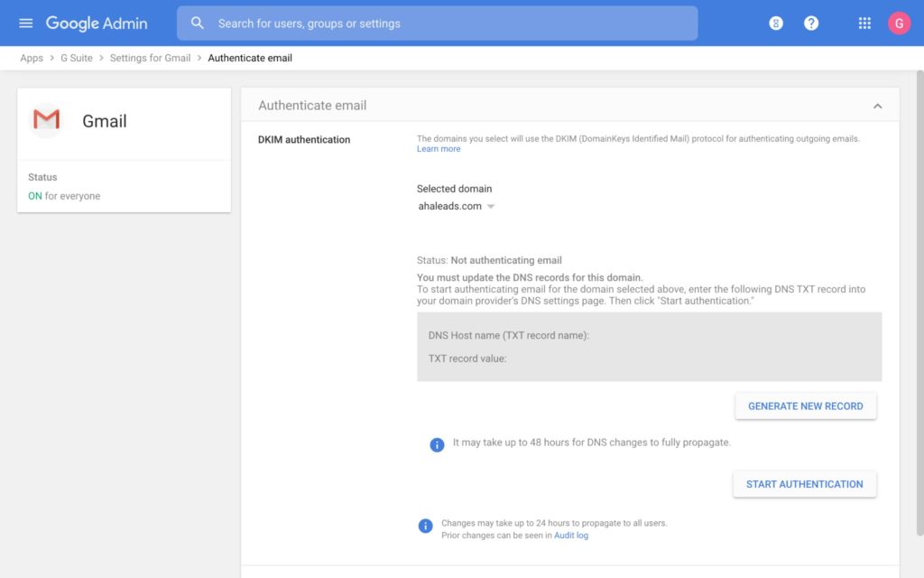Open the Learn more link about DKIM
The height and width of the screenshot is (578, 924).
pyautogui.click(x=439, y=148)
